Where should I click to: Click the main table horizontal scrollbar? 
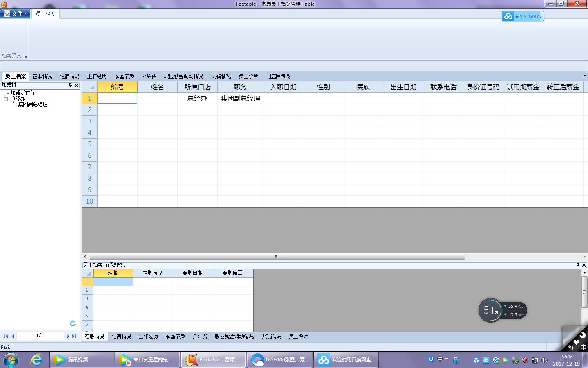pos(277,256)
